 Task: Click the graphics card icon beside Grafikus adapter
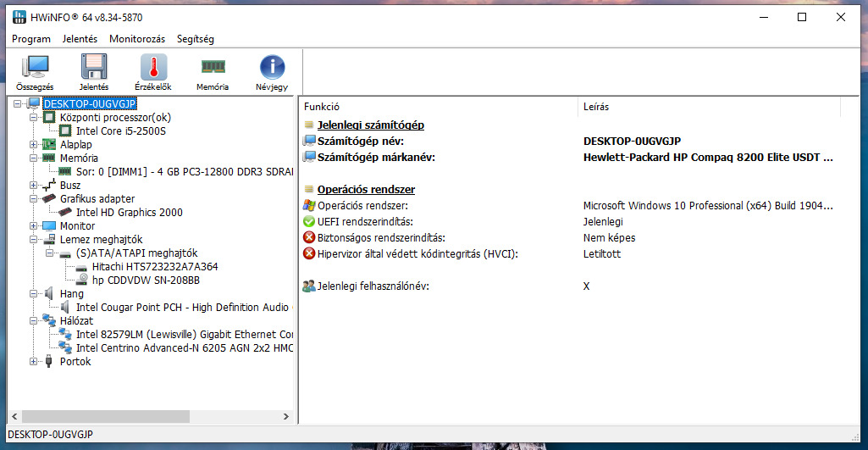(x=50, y=198)
